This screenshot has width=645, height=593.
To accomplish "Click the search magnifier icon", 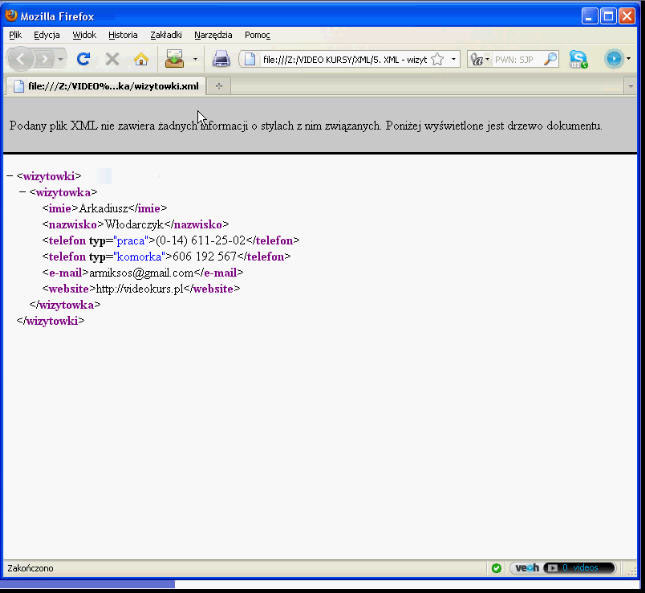I will click(550, 59).
